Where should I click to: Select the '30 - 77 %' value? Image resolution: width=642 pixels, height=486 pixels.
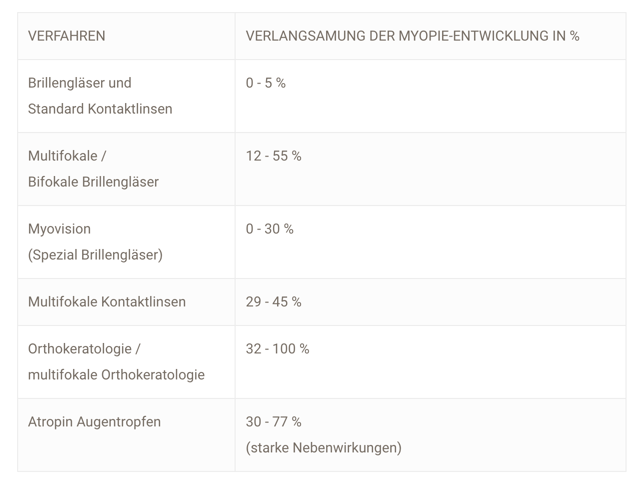[x=273, y=422]
